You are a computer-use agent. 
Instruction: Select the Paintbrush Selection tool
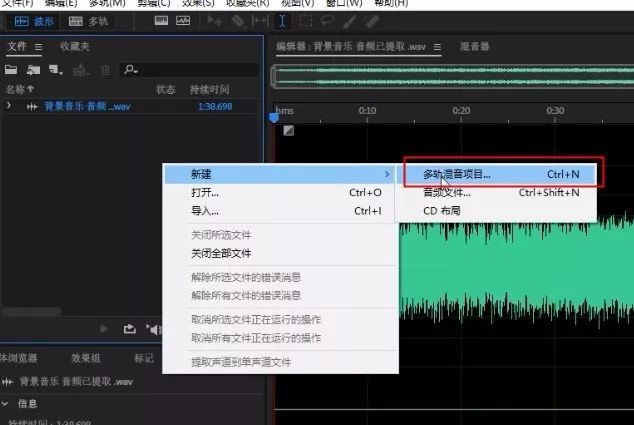click(349, 21)
